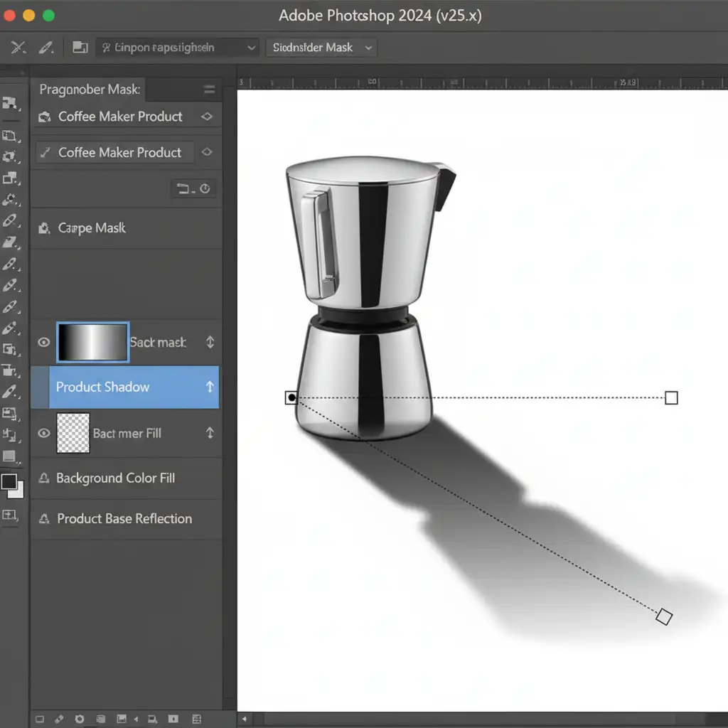Open the panel menu in the Mask panel header
This screenshot has width=728, height=728.
[x=209, y=90]
